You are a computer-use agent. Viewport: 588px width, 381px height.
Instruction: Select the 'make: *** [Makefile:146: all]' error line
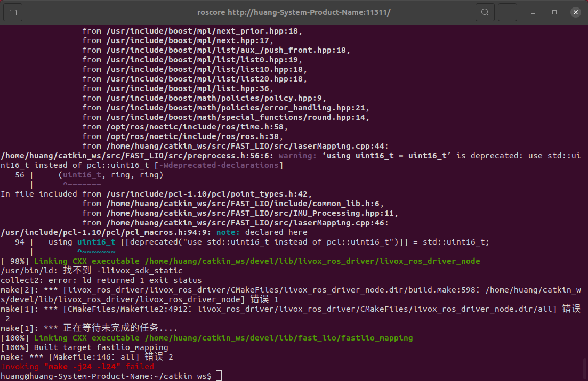pos(85,356)
